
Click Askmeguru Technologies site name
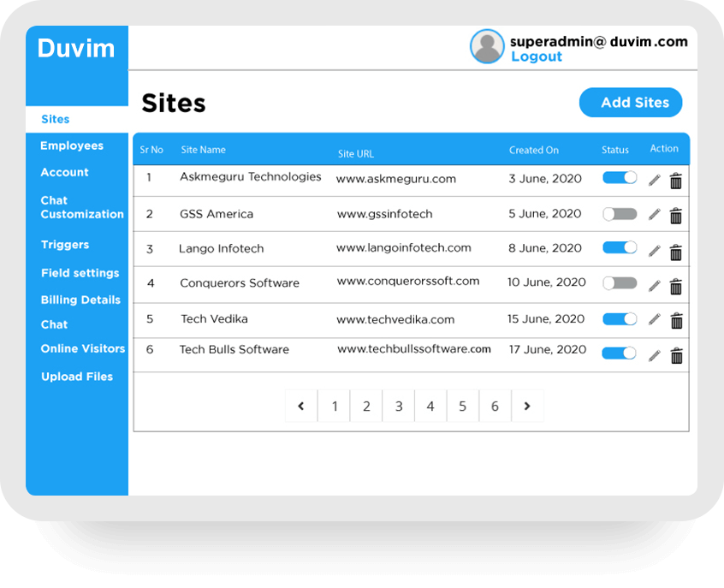tap(251, 177)
